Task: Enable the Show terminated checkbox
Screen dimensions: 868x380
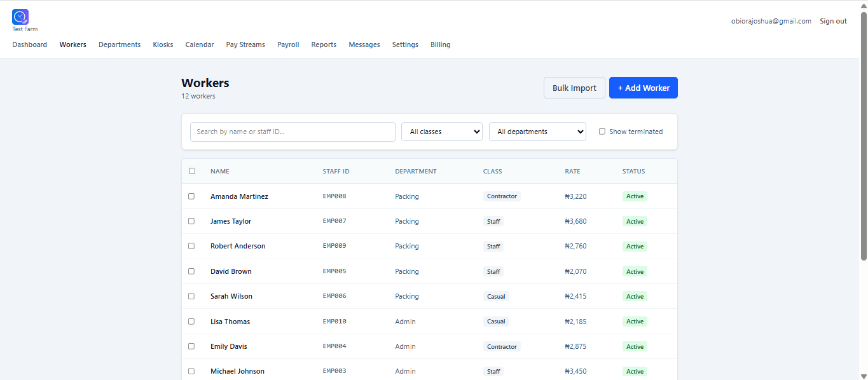Action: tap(602, 132)
